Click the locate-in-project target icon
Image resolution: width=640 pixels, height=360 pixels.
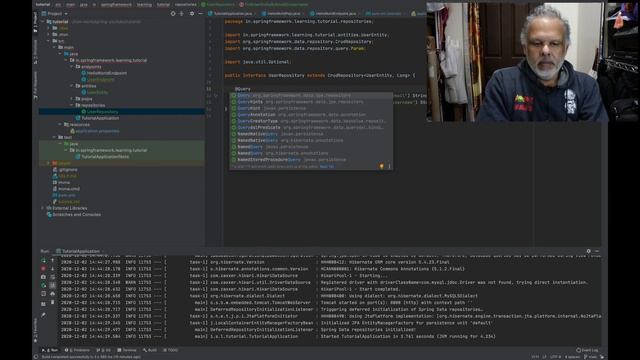tap(173, 13)
